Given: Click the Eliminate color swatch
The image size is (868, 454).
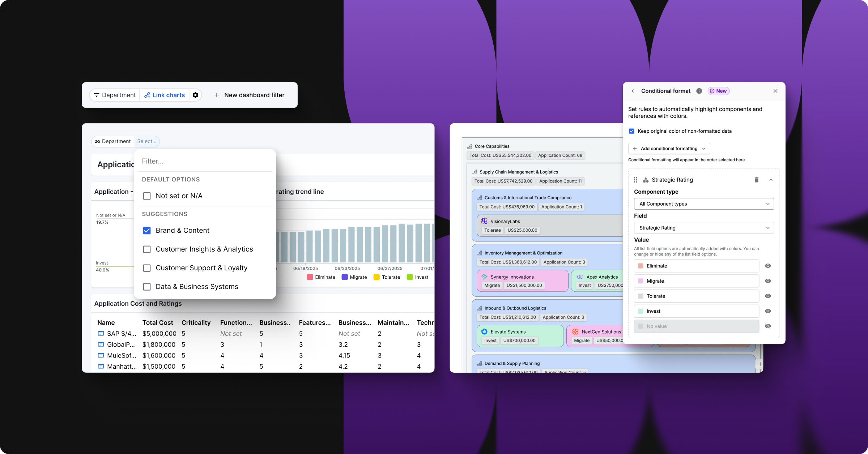Looking at the screenshot, I should click(x=641, y=266).
